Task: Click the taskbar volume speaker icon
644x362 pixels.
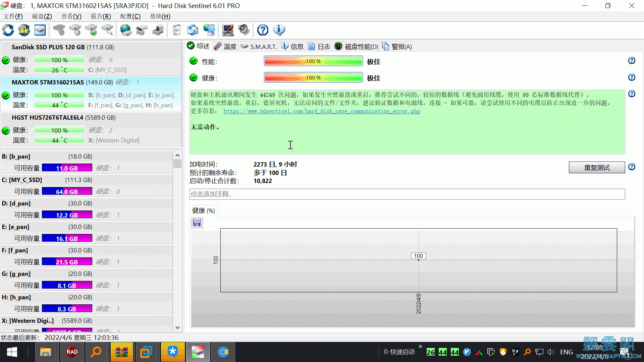Action: (551, 352)
